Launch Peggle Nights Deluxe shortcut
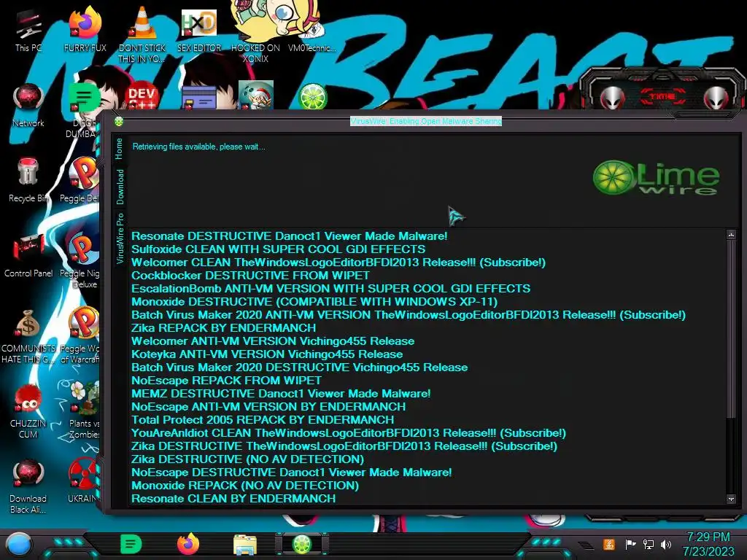Viewport: 747px width, 560px height. point(81,261)
